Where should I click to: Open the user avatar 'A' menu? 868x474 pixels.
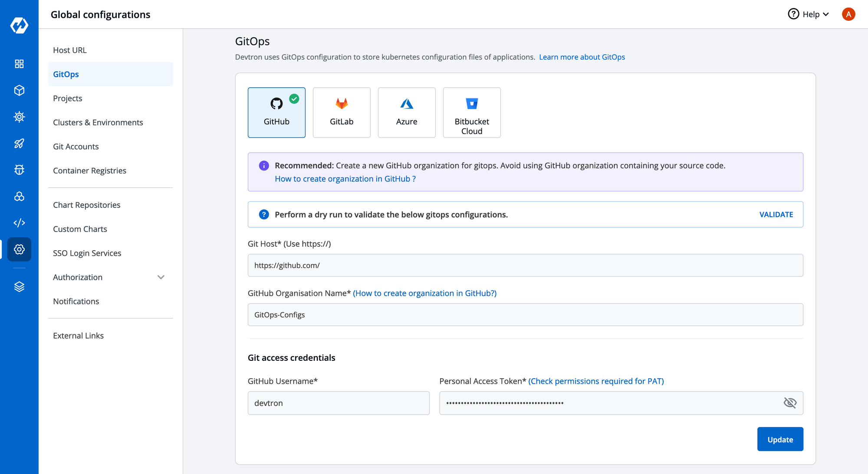[848, 14]
